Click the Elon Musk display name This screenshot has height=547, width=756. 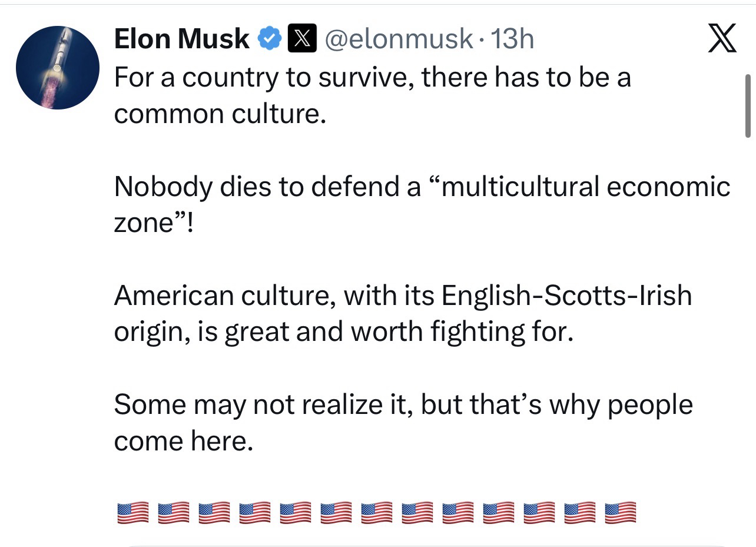click(181, 39)
